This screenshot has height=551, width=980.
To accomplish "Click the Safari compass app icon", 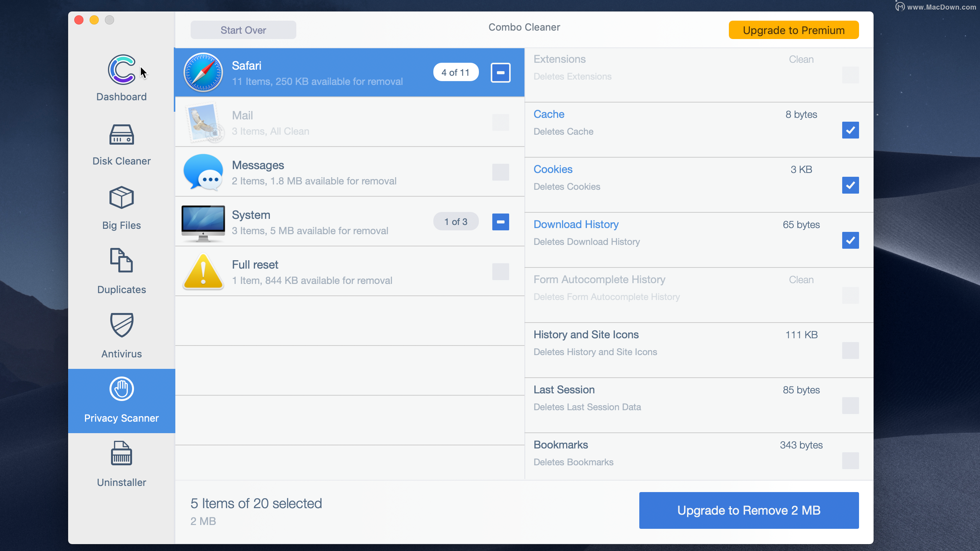I will [x=203, y=72].
